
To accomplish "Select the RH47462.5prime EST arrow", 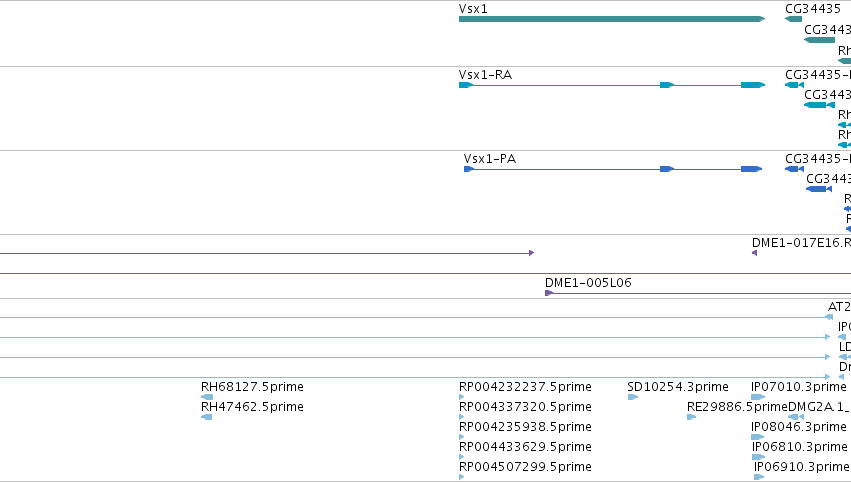I will pyautogui.click(x=206, y=417).
